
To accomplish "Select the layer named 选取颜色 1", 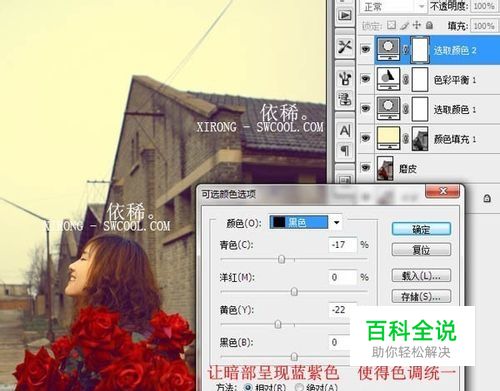I will pyautogui.click(x=455, y=109).
